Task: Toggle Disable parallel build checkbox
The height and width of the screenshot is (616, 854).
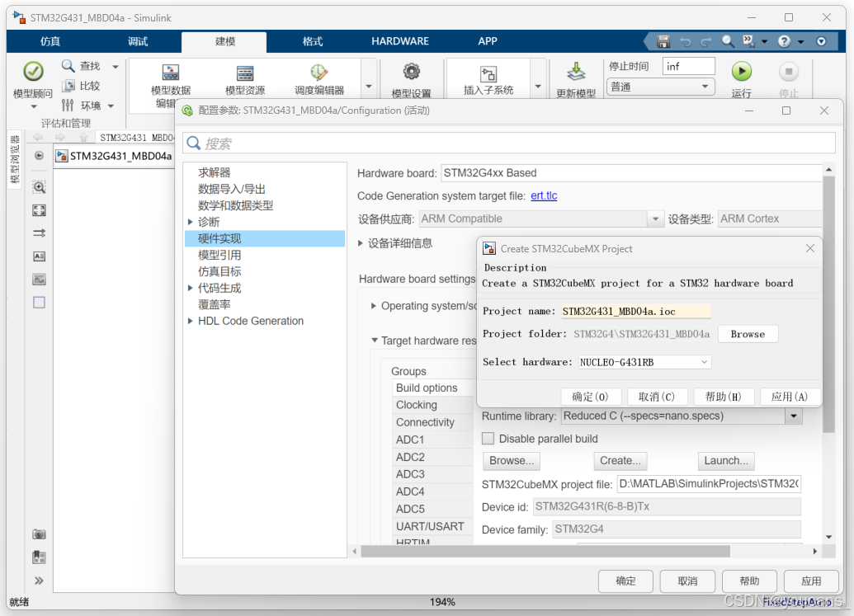Action: [x=488, y=439]
